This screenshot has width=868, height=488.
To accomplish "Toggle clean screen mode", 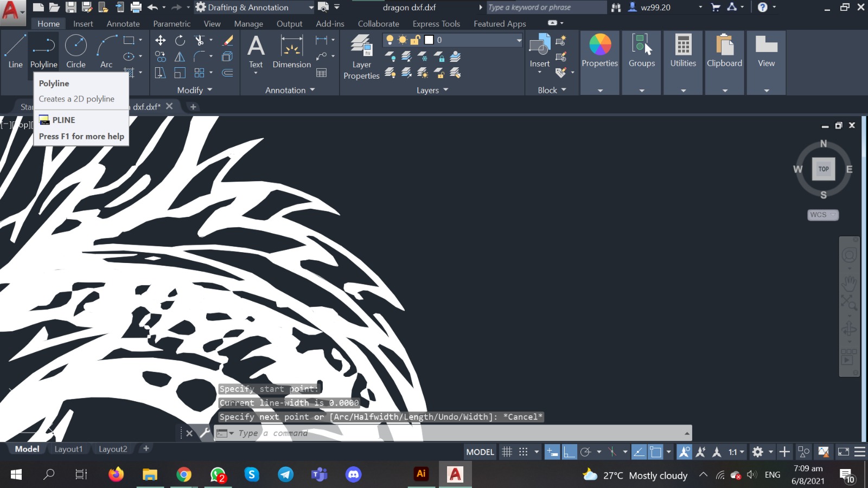I will coord(844,452).
